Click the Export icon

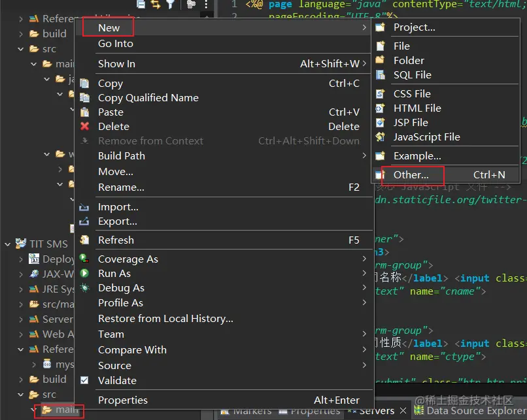pyautogui.click(x=84, y=221)
